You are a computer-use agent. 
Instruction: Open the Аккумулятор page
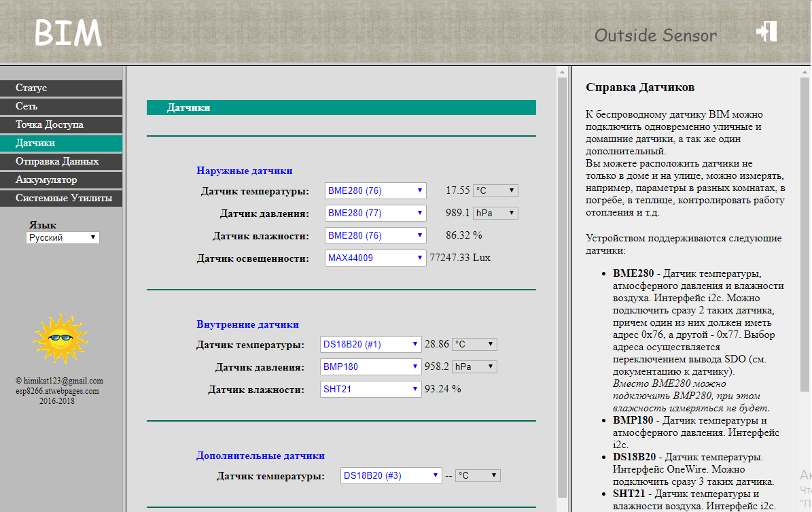tap(61, 180)
